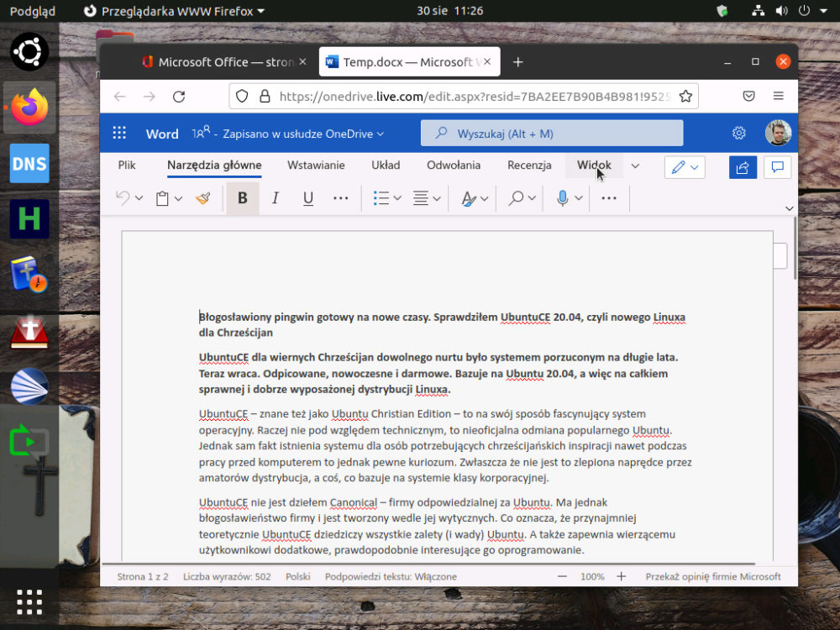Open word count Liczba wyrazów: 502
840x630 pixels.
227,577
